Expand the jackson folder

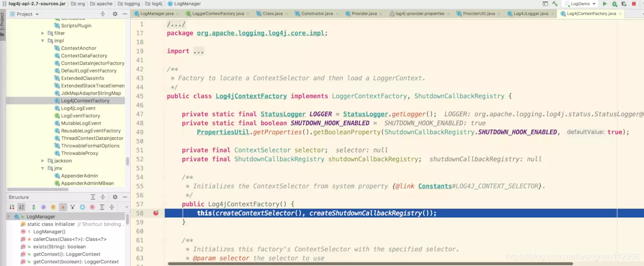coord(43,161)
